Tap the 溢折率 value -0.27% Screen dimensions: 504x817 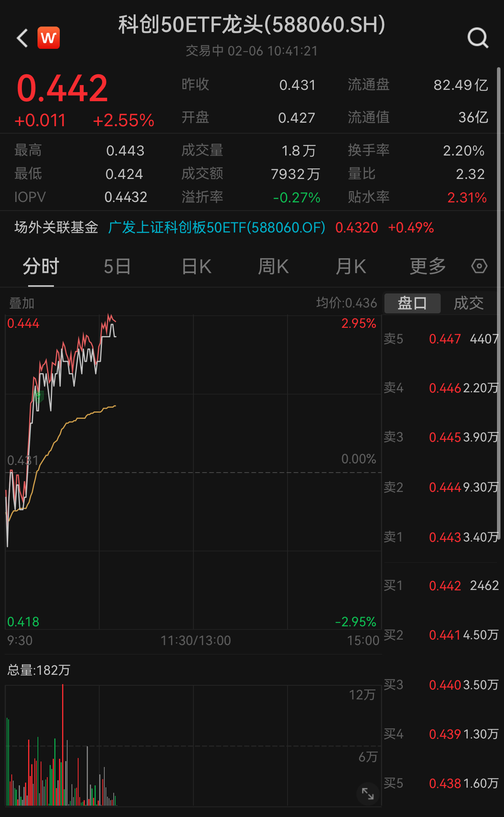[x=297, y=198]
